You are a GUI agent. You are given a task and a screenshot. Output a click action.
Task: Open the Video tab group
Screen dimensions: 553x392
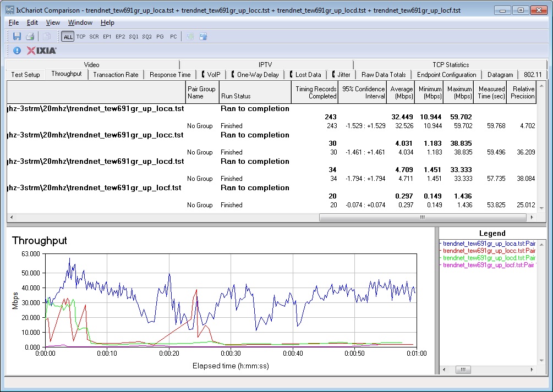[92, 64]
